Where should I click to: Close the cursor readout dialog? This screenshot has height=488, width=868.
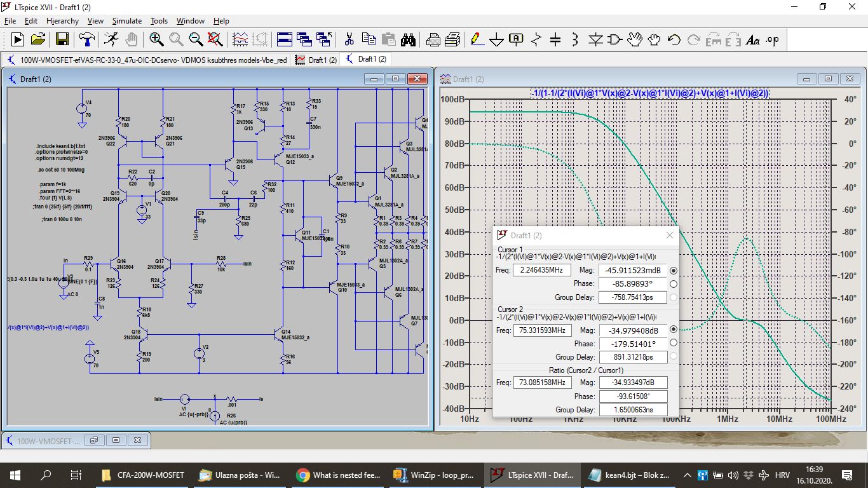(x=669, y=235)
